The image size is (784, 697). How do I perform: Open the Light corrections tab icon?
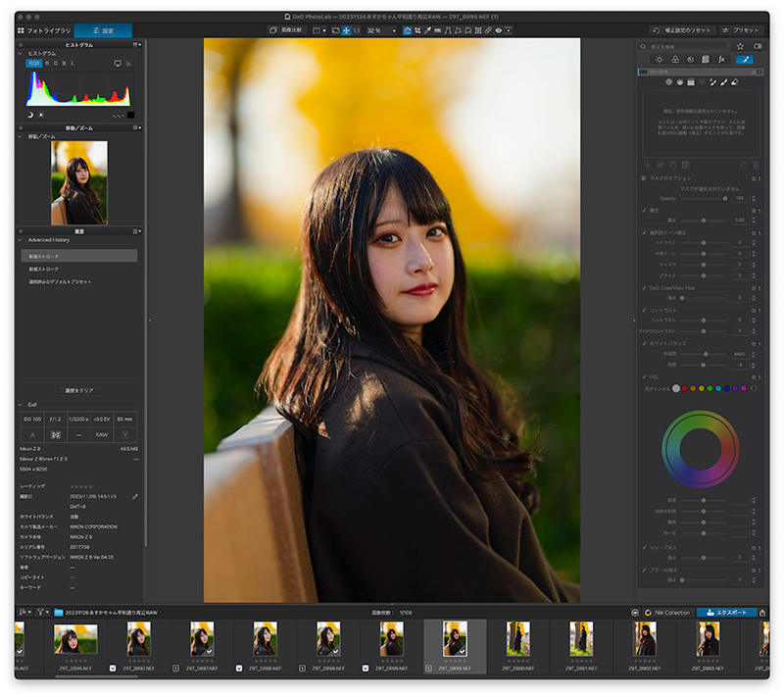[x=659, y=60]
